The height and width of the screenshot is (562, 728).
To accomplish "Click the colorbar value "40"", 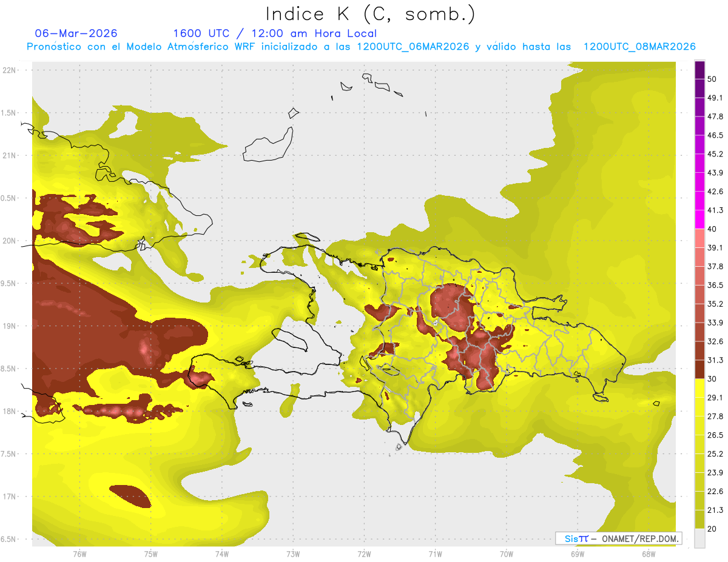I will point(712,229).
